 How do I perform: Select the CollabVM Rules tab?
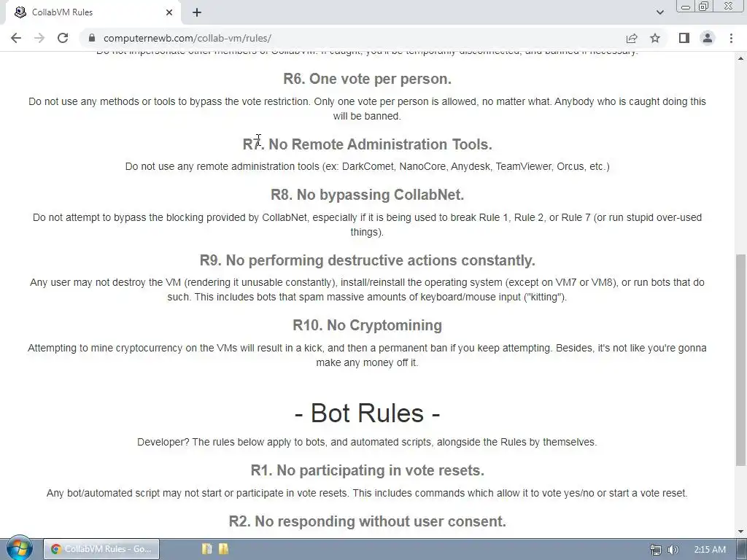coord(93,12)
